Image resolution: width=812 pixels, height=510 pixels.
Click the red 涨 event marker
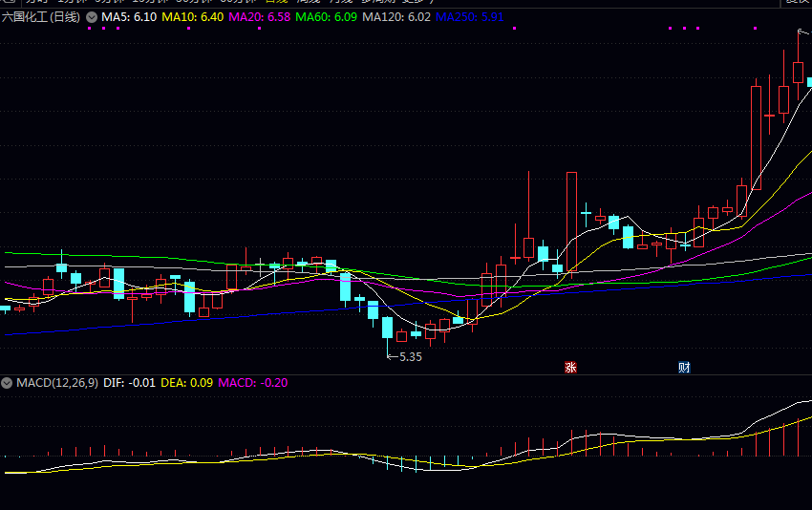pos(570,368)
